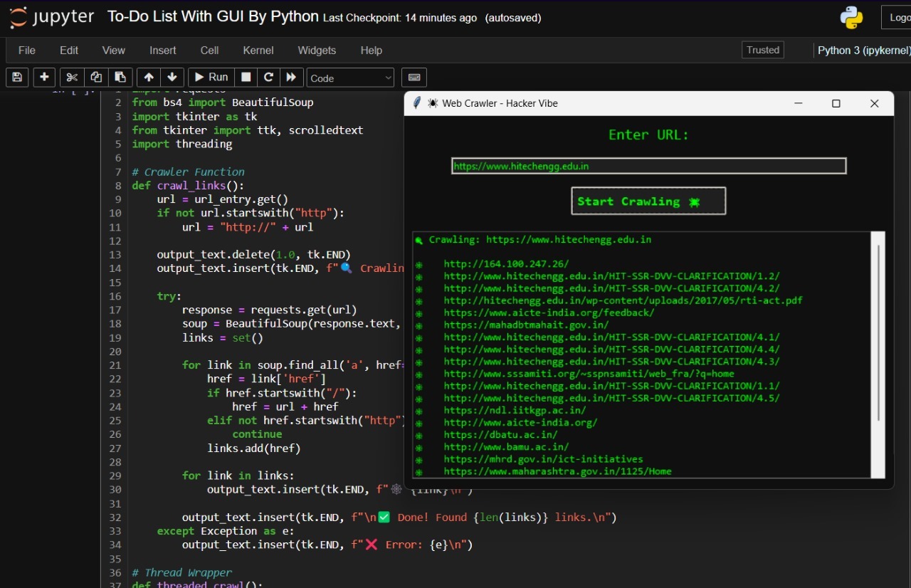Copy the selected cells
The width and height of the screenshot is (911, 588).
(x=95, y=77)
